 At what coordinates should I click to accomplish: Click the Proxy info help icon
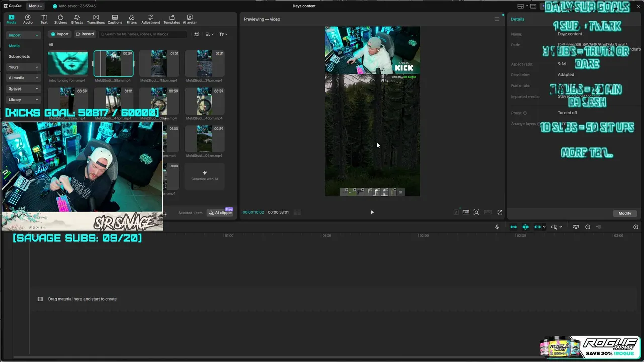click(x=525, y=113)
